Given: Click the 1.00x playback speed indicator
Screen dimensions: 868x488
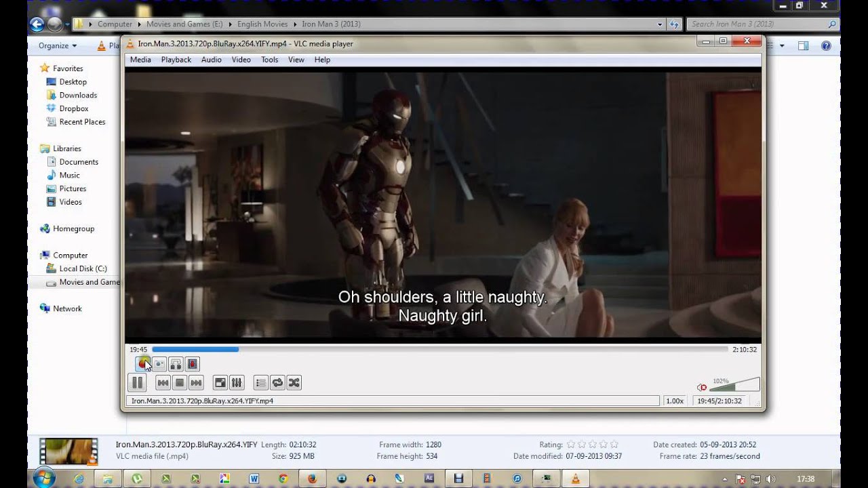Looking at the screenshot, I should tap(675, 401).
